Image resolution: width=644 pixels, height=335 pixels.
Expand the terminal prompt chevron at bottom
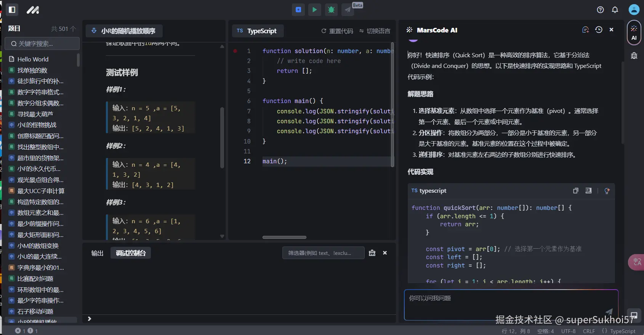pyautogui.click(x=90, y=319)
